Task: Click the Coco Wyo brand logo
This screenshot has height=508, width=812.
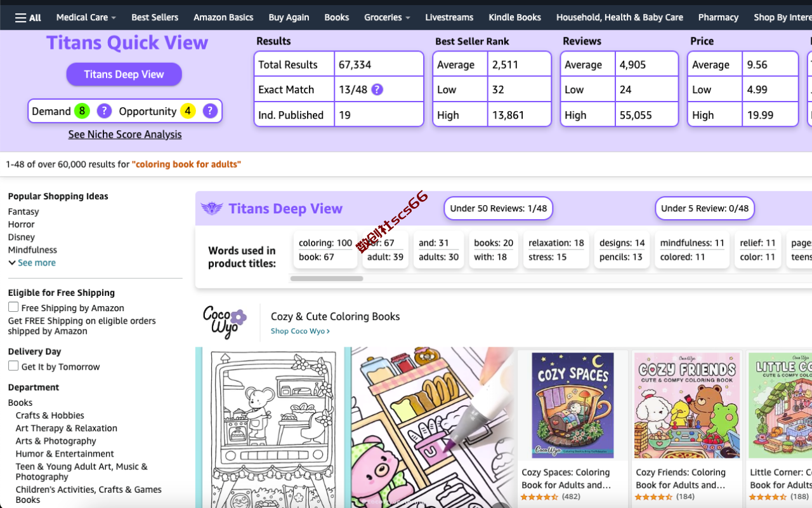Action: coord(225,322)
